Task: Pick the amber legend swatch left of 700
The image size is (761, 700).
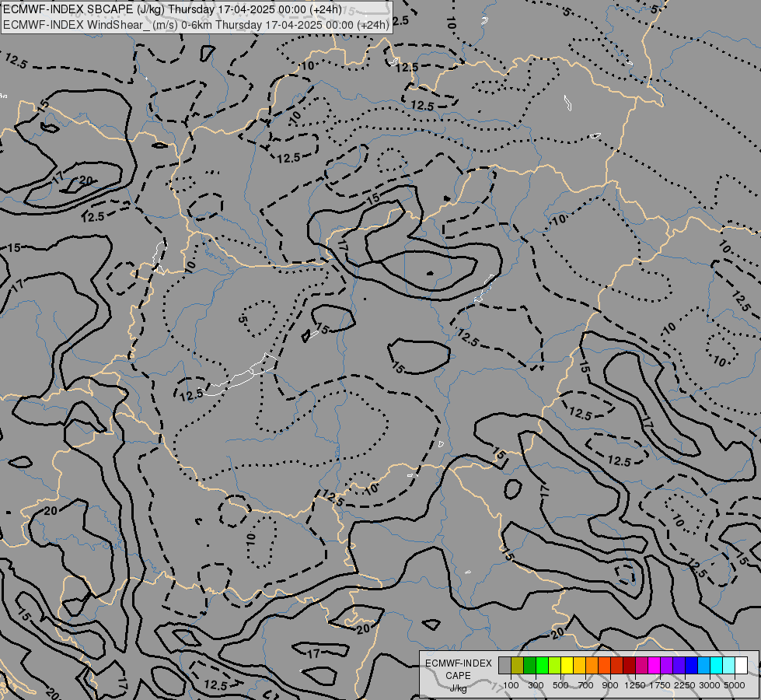Action: 579,665
